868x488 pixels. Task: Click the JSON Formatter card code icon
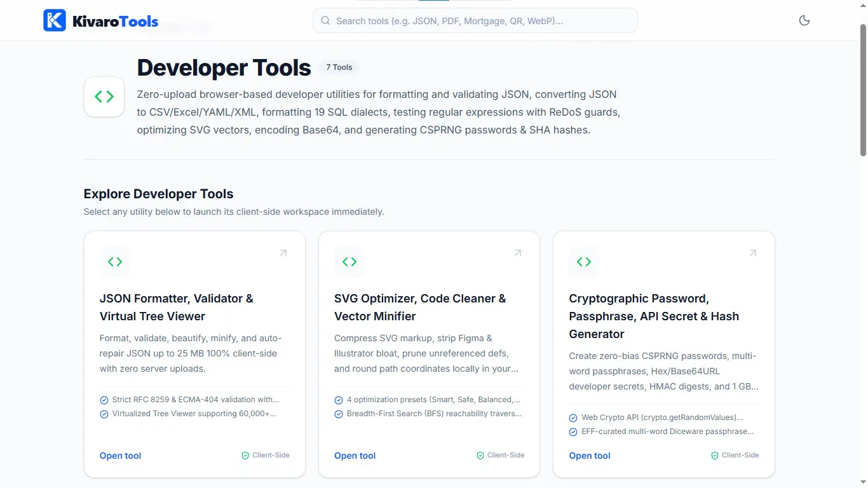coord(115,262)
